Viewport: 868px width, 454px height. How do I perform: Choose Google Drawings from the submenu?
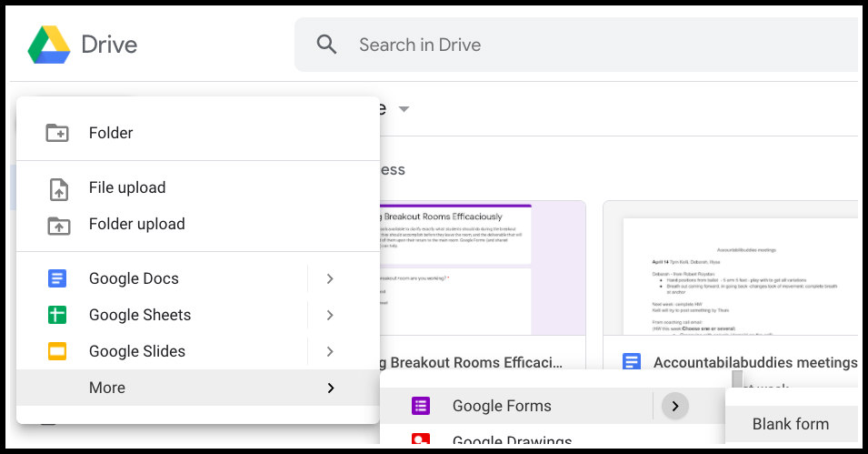click(511, 442)
